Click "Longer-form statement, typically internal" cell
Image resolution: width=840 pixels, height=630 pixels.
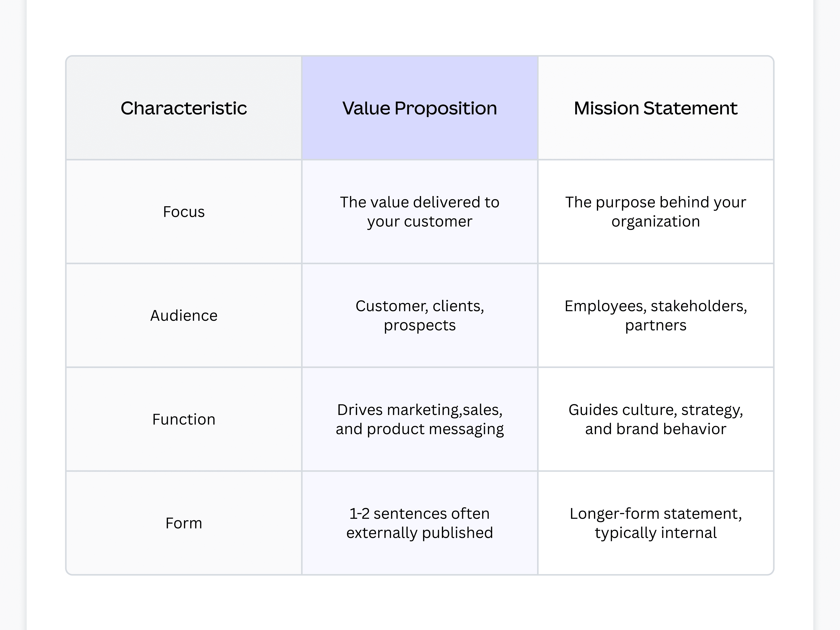pyautogui.click(x=655, y=523)
